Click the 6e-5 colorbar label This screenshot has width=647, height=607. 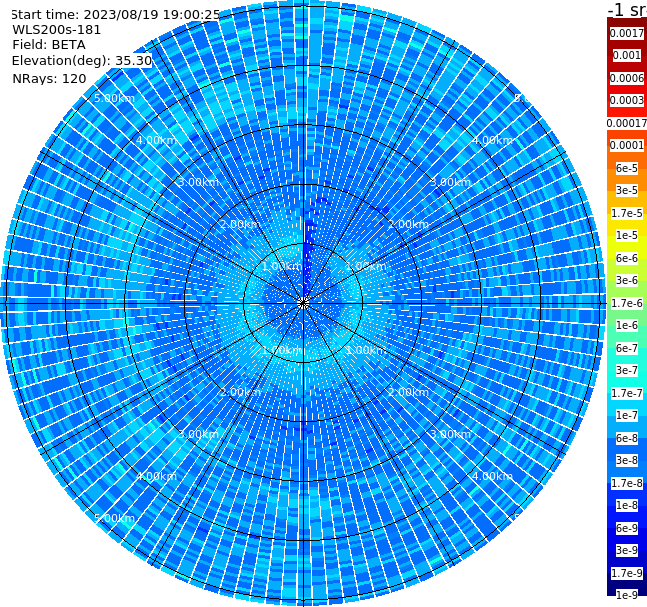[627, 168]
